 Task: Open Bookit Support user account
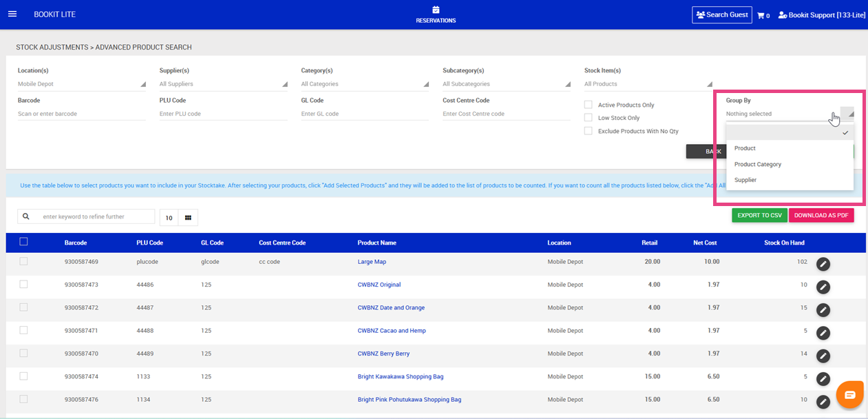tap(821, 15)
